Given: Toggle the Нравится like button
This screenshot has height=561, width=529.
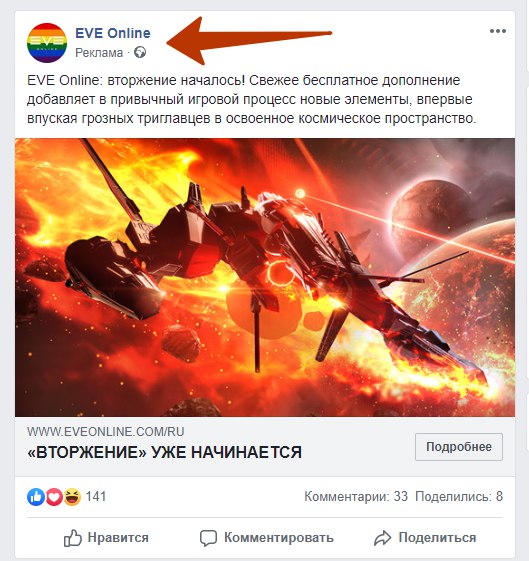Looking at the screenshot, I should point(106,538).
